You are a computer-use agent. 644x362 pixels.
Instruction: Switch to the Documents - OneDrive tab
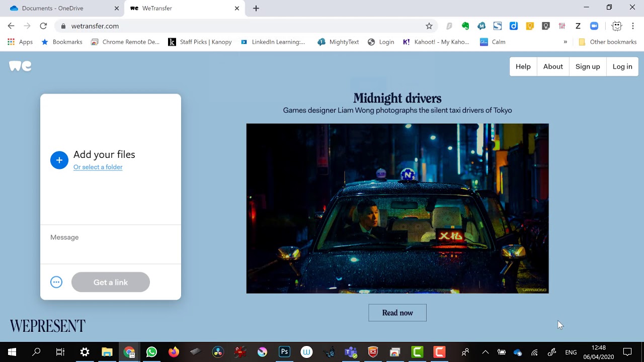61,8
